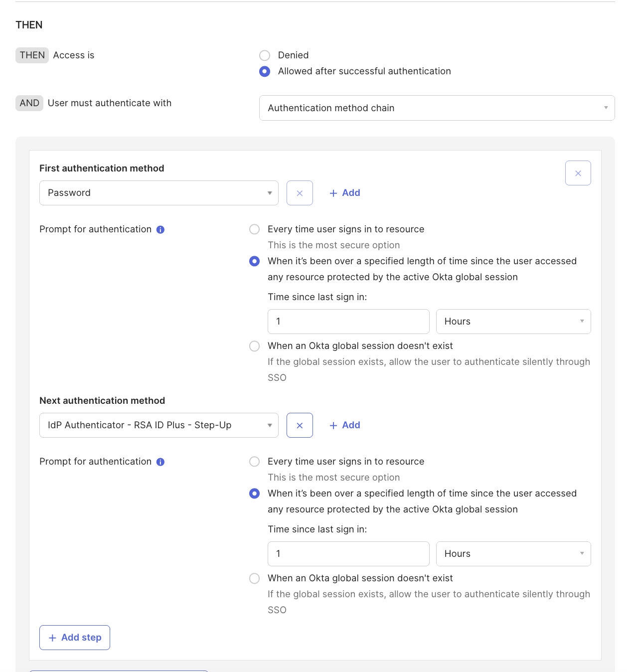Viewport: 627px width, 672px height.
Task: Select Allowed after successful authentication
Action: click(265, 71)
